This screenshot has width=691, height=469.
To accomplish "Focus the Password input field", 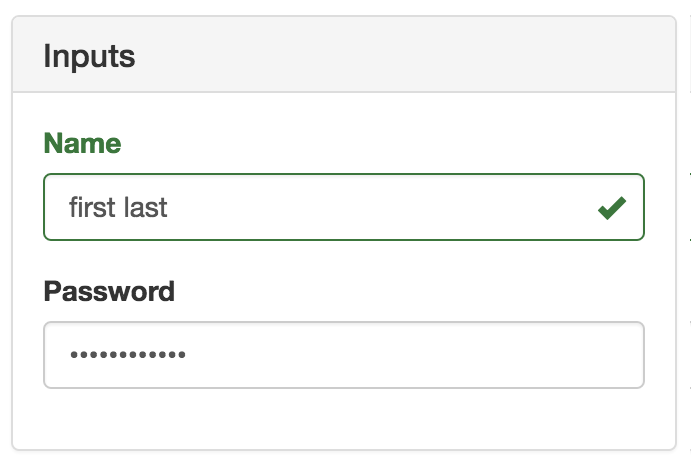I will (x=343, y=355).
